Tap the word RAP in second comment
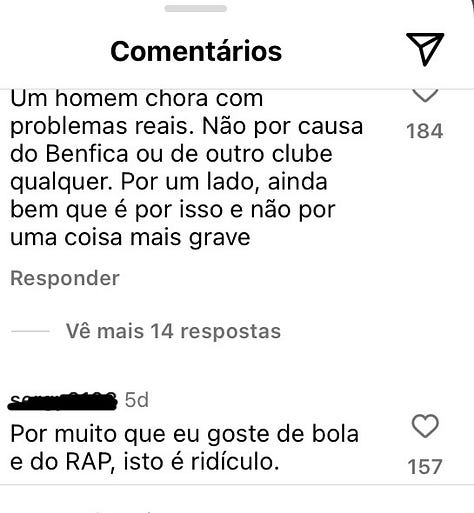The width and height of the screenshot is (474, 513). tap(88, 462)
